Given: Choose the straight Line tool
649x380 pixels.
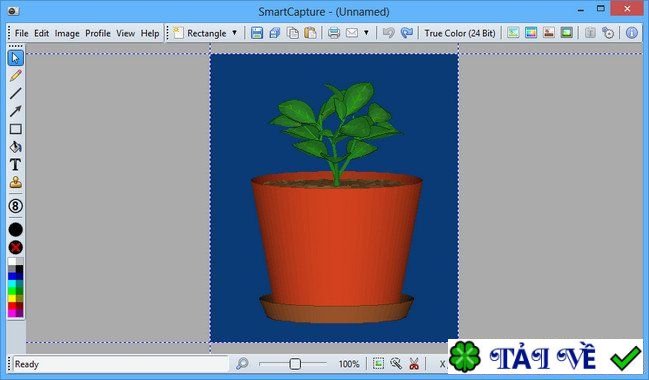Looking at the screenshot, I should click(x=15, y=94).
